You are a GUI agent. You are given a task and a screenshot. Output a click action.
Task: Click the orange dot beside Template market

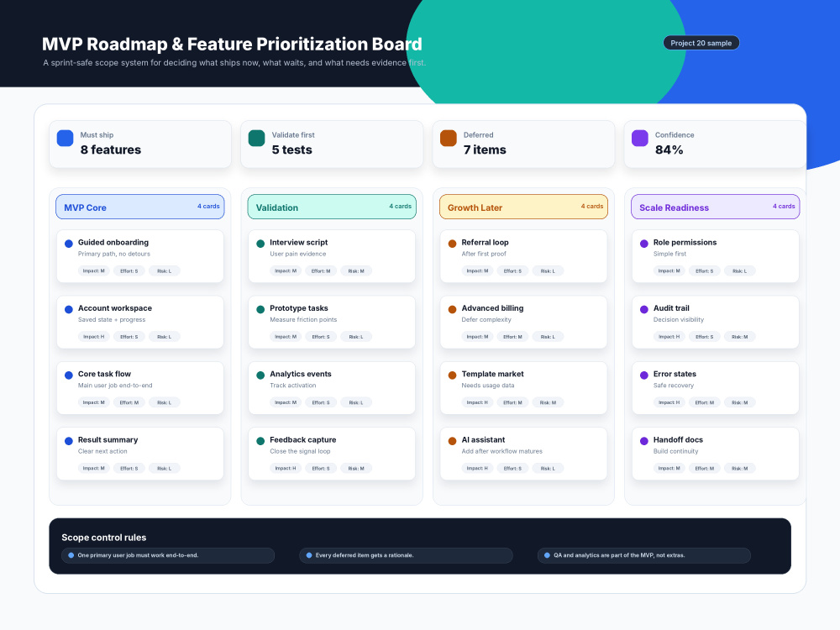click(452, 375)
